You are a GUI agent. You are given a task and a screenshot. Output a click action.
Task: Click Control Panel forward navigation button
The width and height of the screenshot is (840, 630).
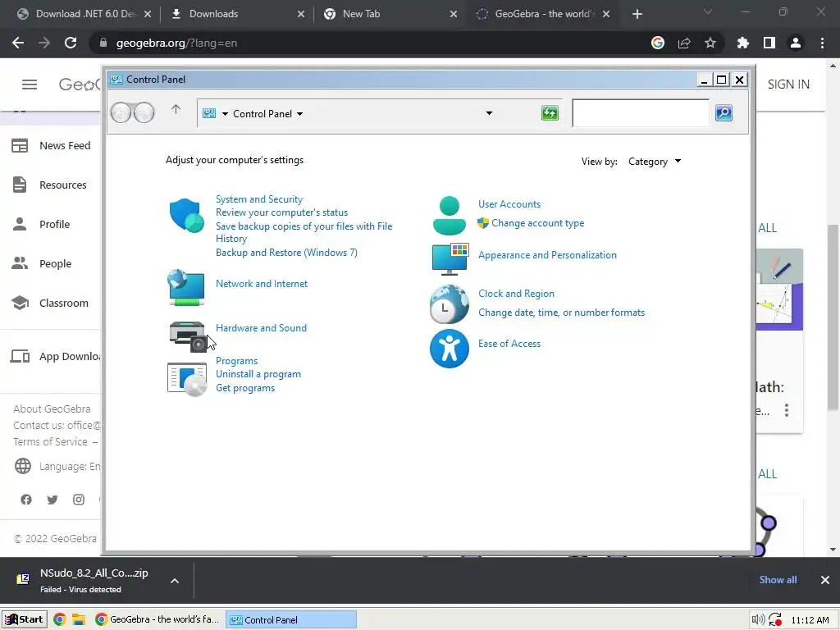(144, 112)
